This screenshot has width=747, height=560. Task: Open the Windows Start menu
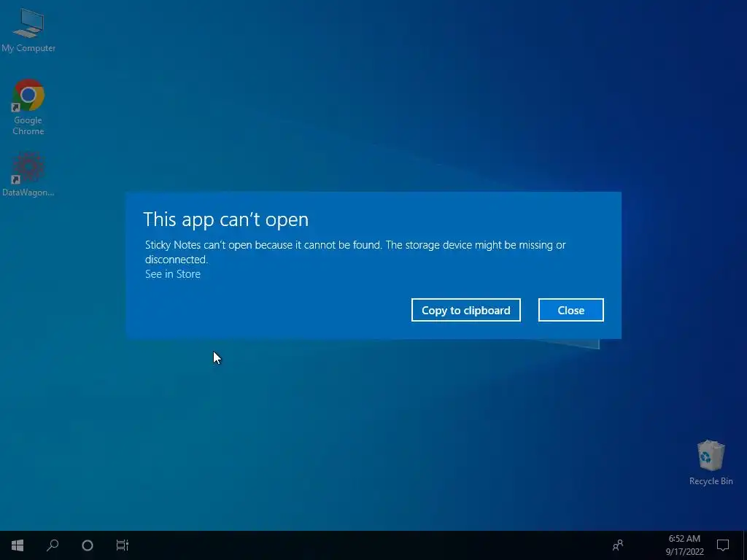pyautogui.click(x=18, y=545)
